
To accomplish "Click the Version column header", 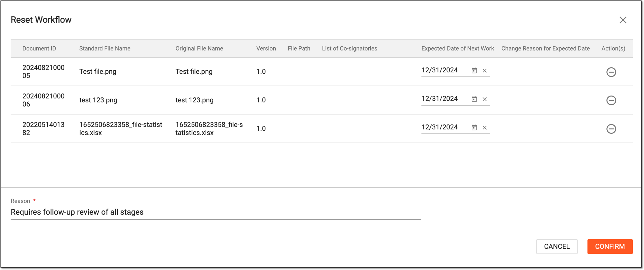I will [266, 48].
